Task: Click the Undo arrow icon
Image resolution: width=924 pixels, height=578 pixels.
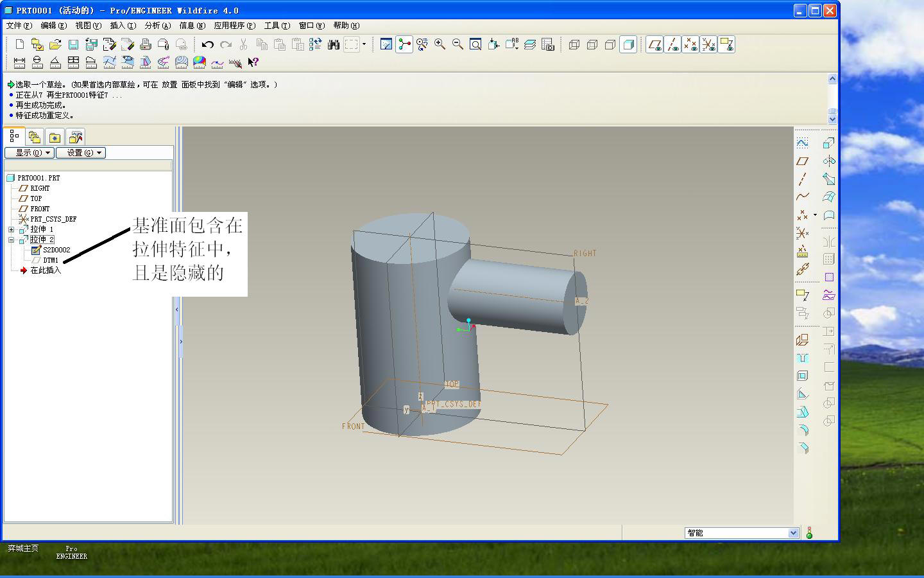Action: (207, 44)
